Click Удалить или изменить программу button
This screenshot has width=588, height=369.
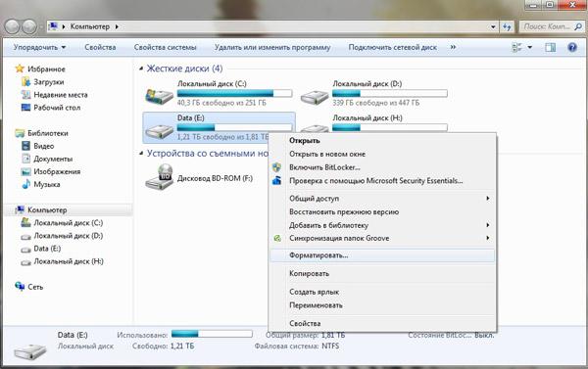(x=272, y=47)
